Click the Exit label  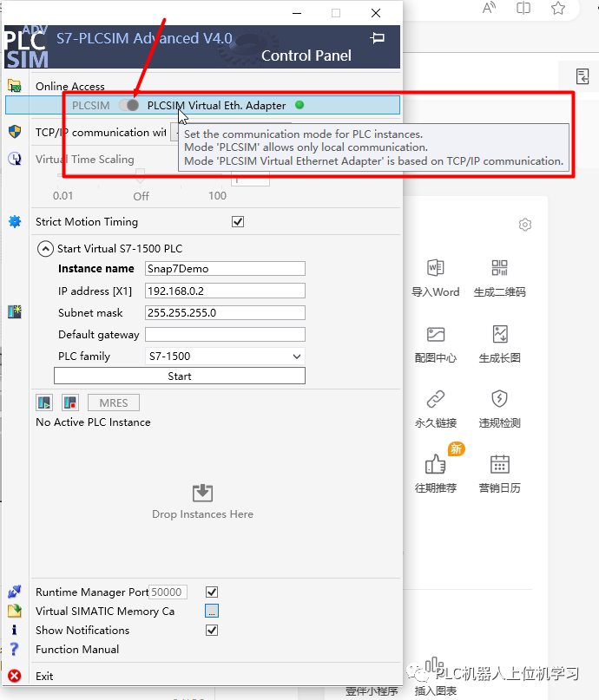(x=44, y=677)
